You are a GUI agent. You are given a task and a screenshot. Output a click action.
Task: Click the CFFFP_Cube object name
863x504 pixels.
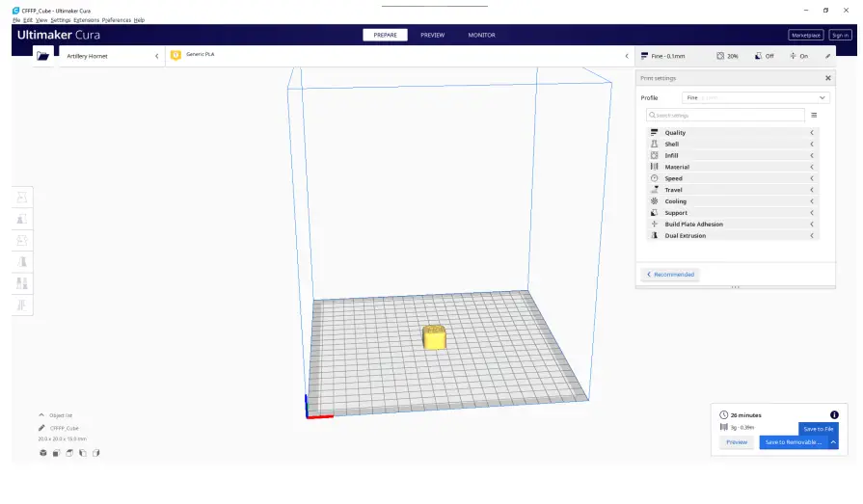pos(65,428)
